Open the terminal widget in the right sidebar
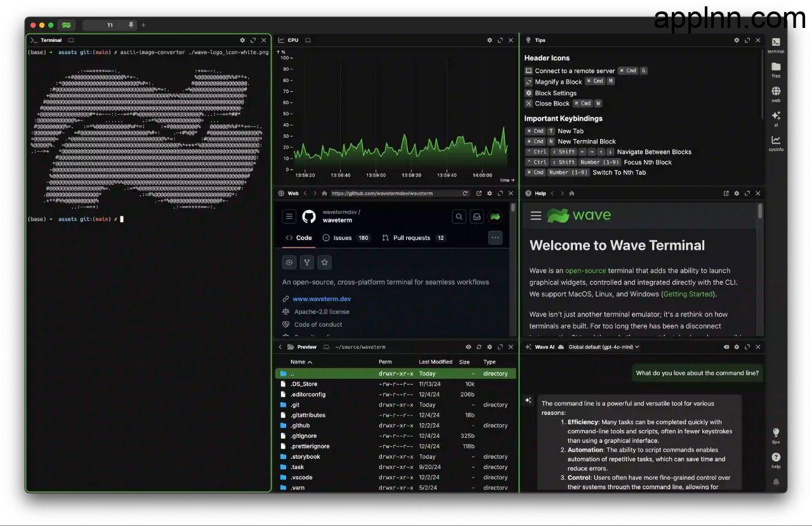Viewport: 812px width, 526px height. coord(776,44)
